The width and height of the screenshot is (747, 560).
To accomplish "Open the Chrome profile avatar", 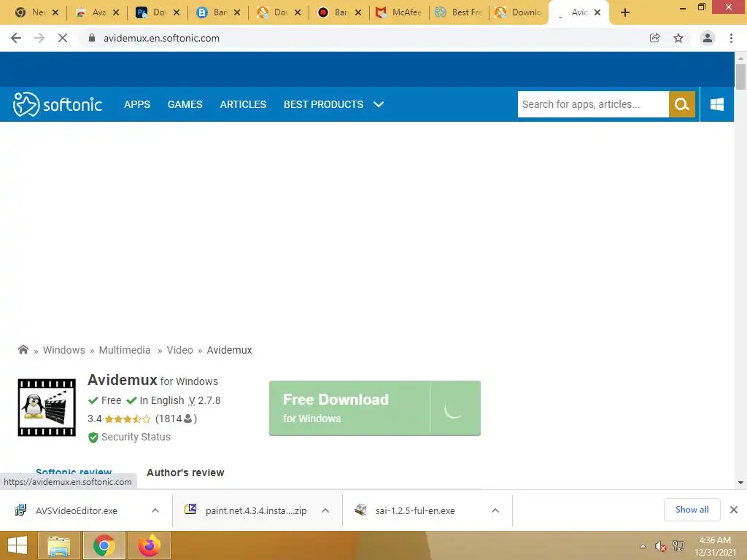I will (708, 38).
